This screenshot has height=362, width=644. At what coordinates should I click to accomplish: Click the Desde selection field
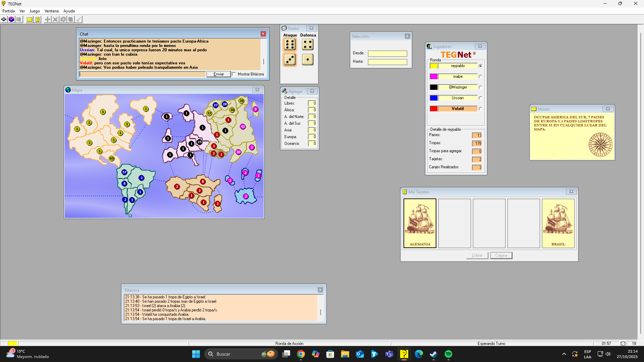[x=387, y=54]
